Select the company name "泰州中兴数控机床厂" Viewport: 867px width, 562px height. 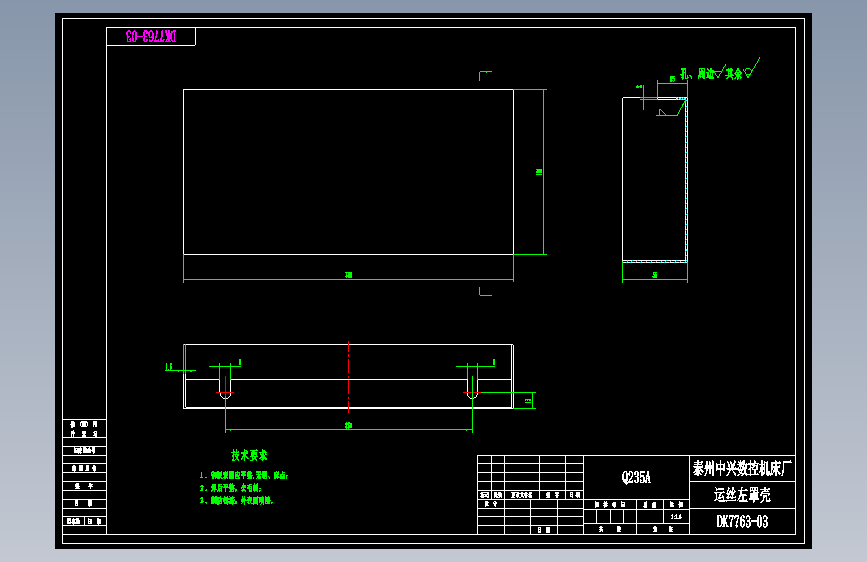coord(743,469)
